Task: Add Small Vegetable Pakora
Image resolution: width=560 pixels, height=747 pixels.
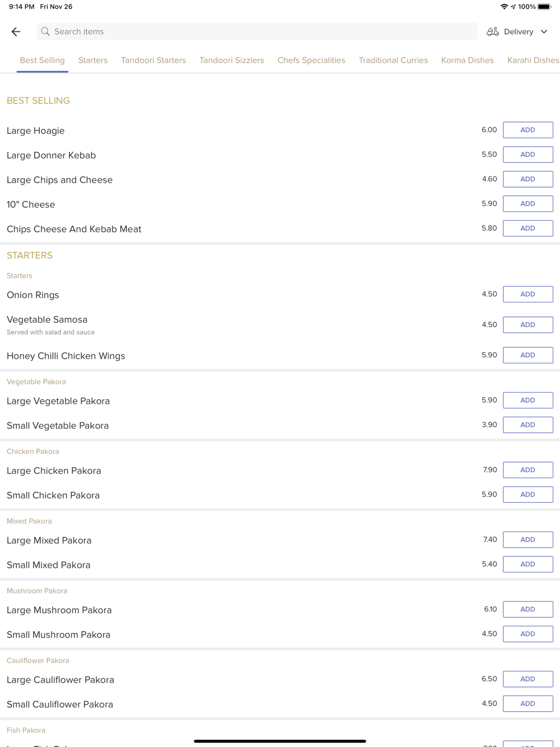Action: point(528,425)
